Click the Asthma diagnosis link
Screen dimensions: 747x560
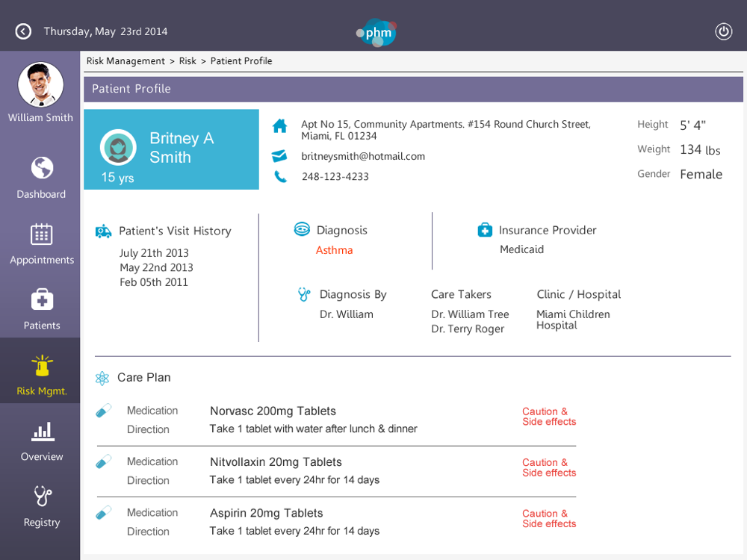[x=334, y=250]
